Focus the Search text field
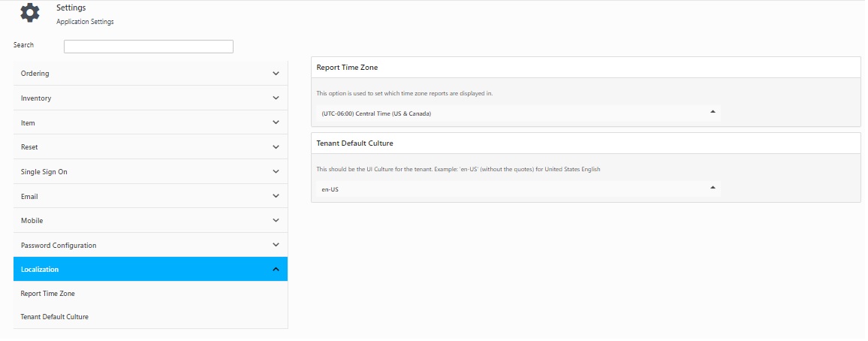This screenshot has height=341, width=868. click(x=149, y=47)
